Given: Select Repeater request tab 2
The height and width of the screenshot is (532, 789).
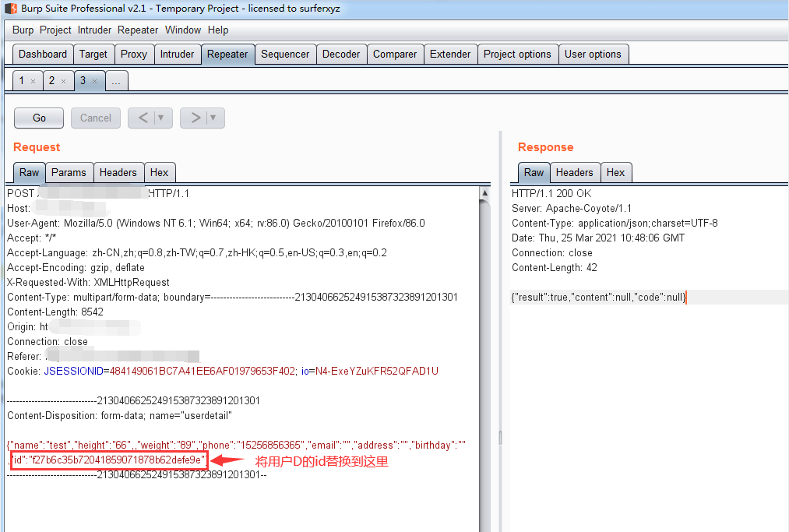Looking at the screenshot, I should coord(52,80).
